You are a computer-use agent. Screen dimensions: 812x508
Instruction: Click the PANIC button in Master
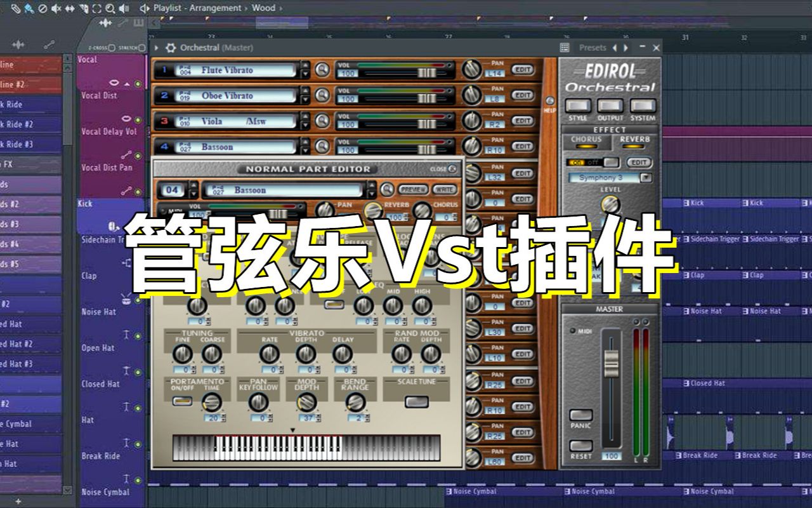coord(581,415)
